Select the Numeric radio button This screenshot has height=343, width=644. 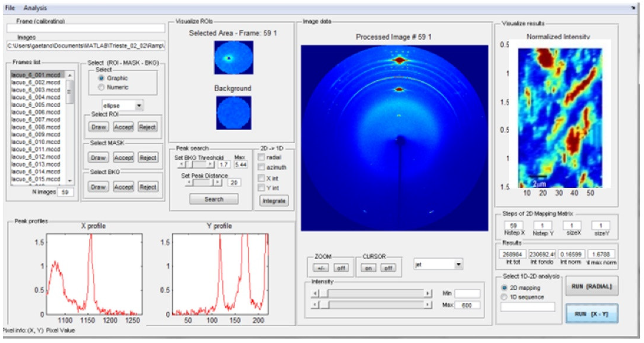click(101, 87)
